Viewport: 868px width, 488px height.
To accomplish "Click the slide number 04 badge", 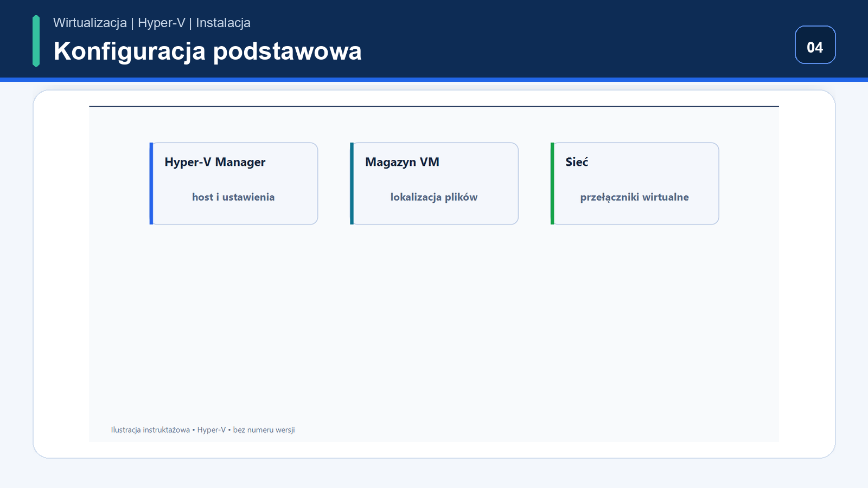I will pos(815,45).
